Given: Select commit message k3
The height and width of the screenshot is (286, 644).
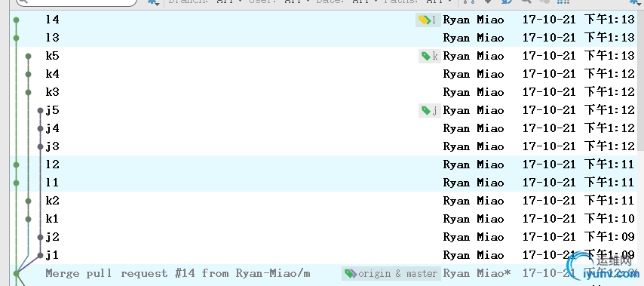Looking at the screenshot, I should click(52, 91).
